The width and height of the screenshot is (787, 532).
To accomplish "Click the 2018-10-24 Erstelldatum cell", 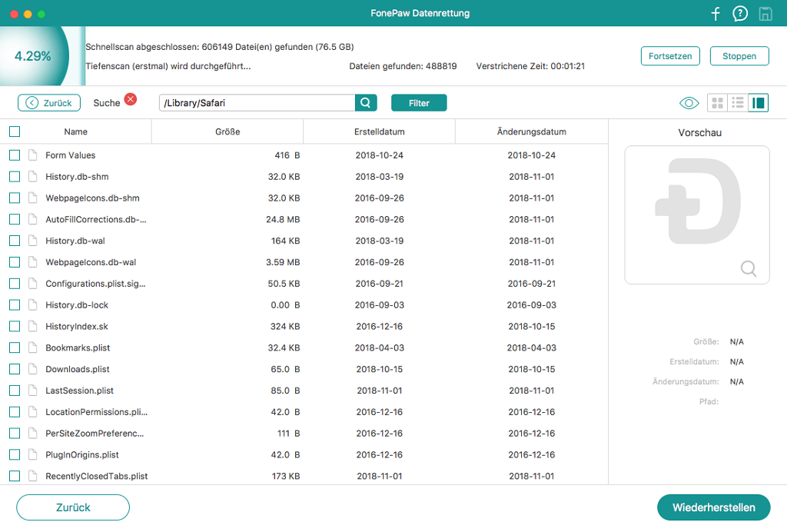I will 380,155.
